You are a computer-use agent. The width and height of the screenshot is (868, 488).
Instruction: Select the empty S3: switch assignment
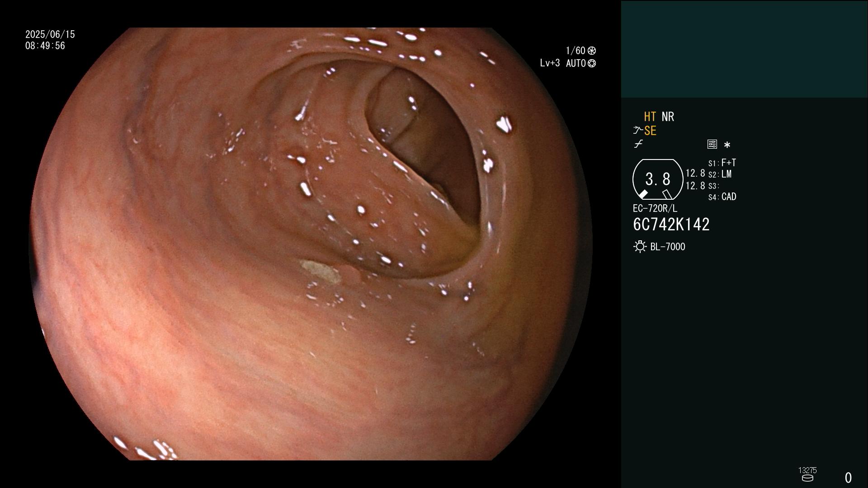pyautogui.click(x=713, y=186)
